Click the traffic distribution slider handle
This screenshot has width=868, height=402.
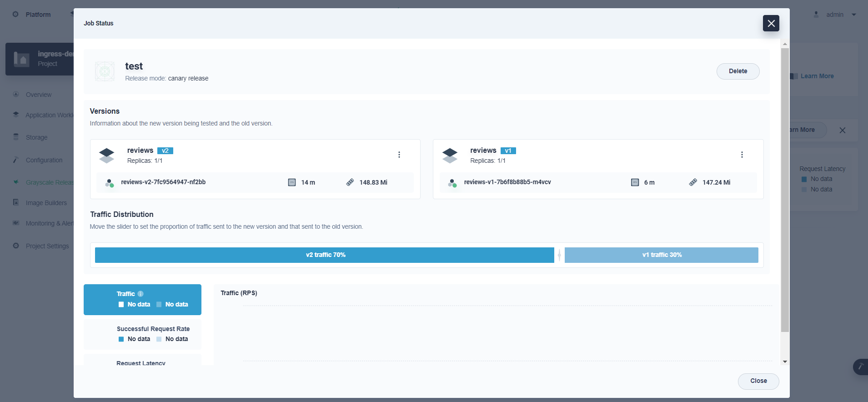coord(559,255)
